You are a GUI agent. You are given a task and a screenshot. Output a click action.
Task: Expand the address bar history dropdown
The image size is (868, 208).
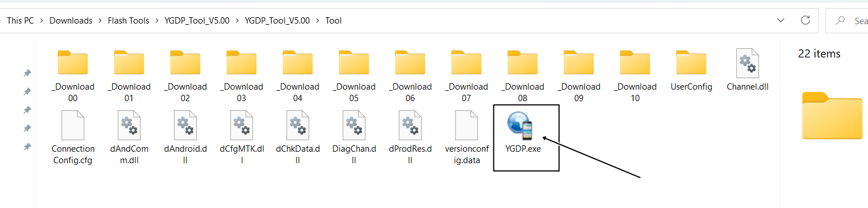[x=781, y=20]
